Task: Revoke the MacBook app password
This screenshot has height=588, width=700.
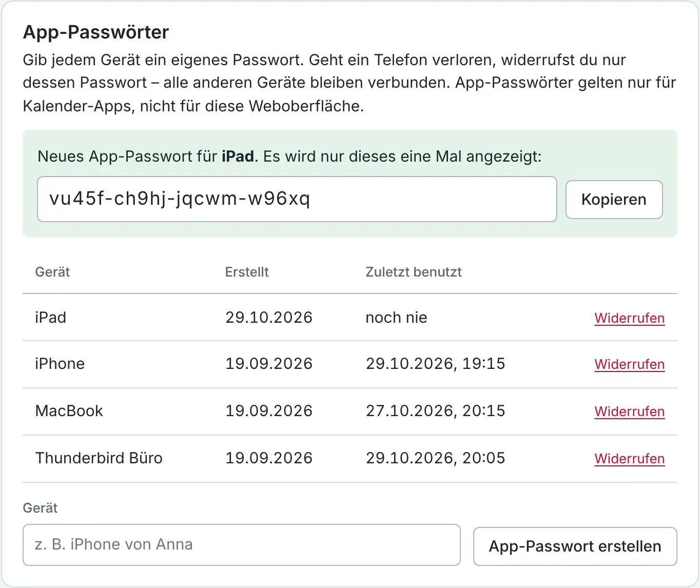Action: click(629, 411)
